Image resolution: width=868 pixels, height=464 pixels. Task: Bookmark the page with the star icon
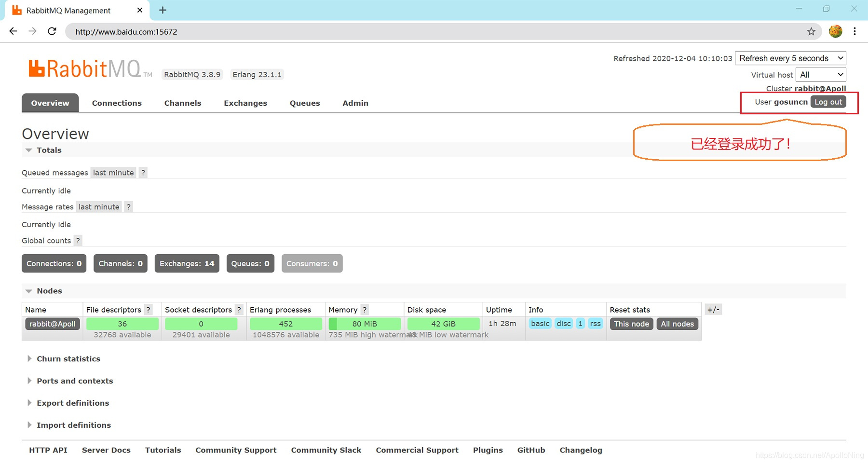(x=811, y=31)
